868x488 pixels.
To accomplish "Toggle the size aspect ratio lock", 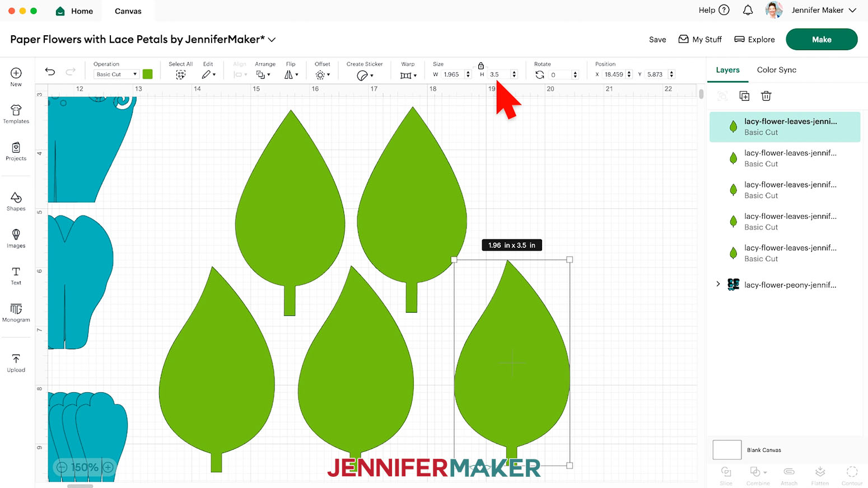I will (480, 65).
